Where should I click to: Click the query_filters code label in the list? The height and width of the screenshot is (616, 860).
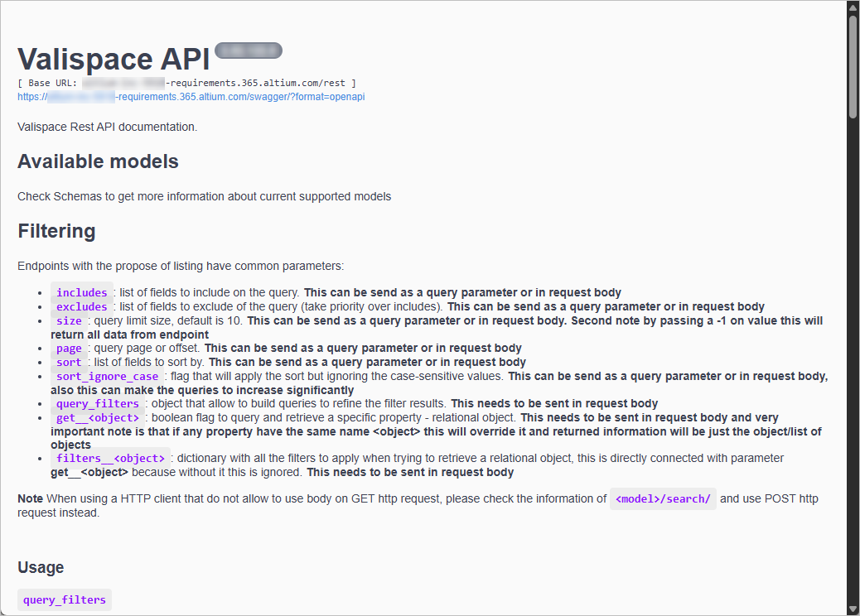pos(98,404)
